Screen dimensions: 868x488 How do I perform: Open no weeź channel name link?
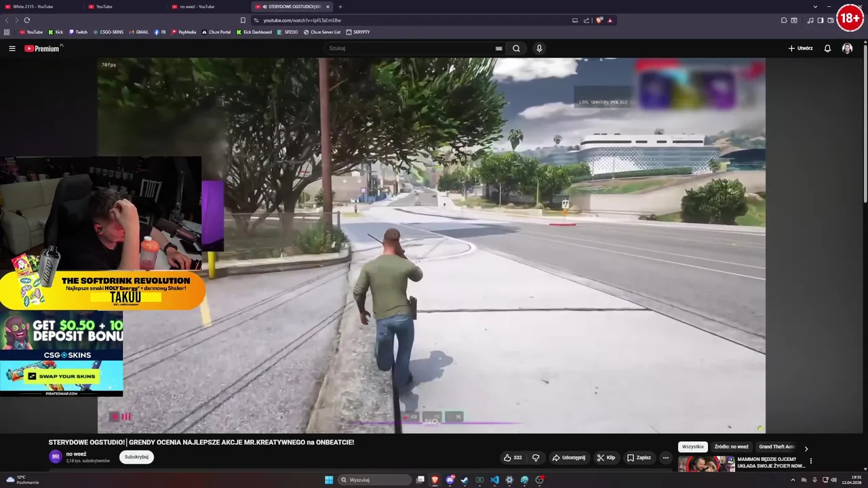coord(76,453)
